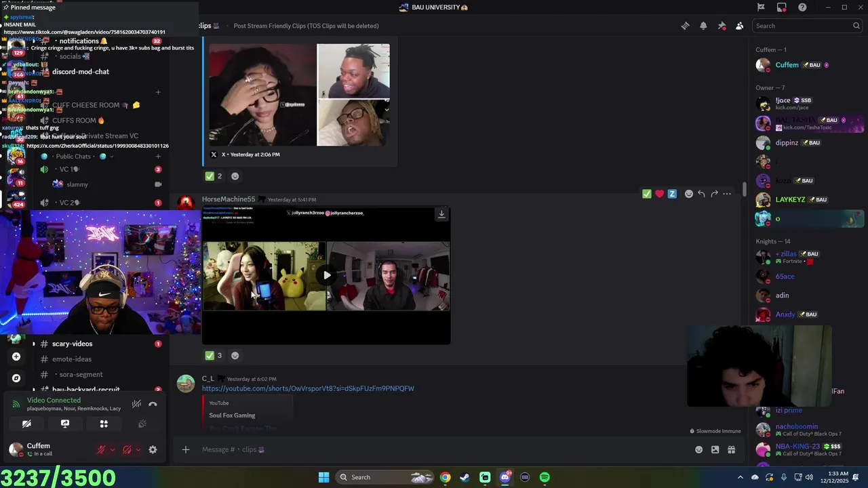Open the Discord inbox flag icon
868x488 pixels.
(x=761, y=7)
